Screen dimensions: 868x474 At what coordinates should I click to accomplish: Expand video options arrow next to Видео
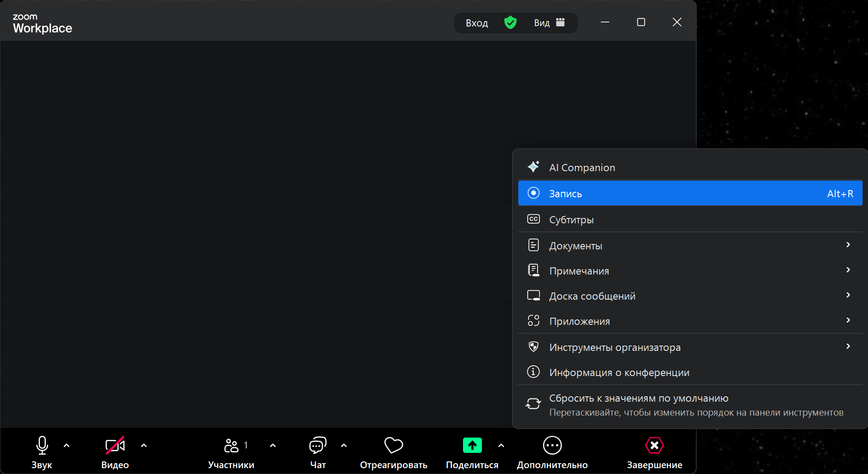(x=144, y=446)
